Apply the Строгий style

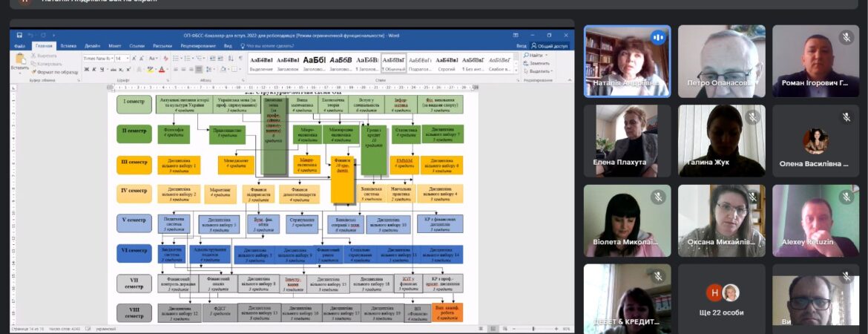[447, 62]
